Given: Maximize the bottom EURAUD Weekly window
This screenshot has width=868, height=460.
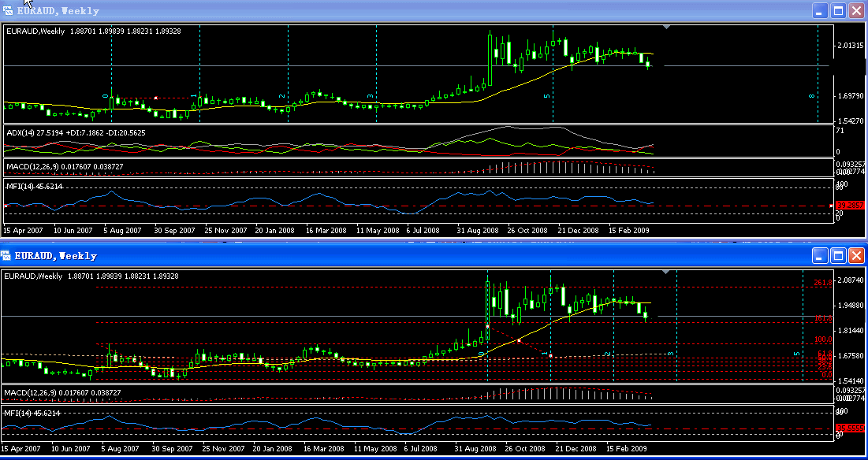Looking at the screenshot, I should pyautogui.click(x=839, y=255).
